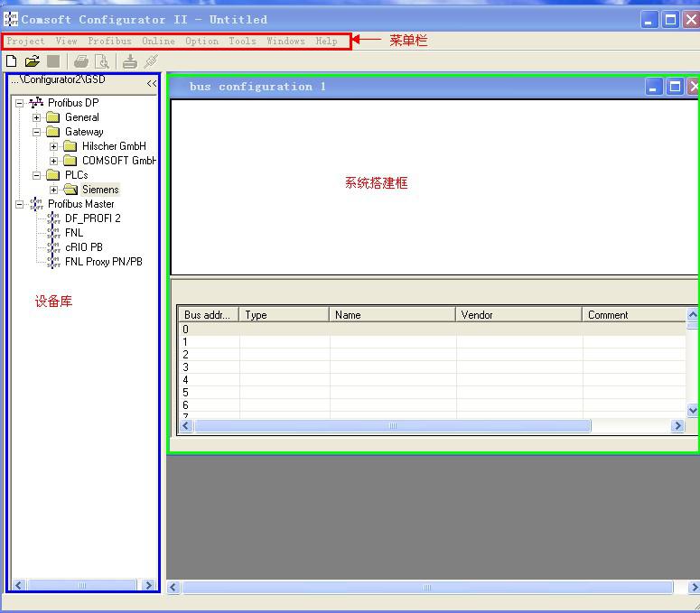Collapse the Profibus DP tree node
The image size is (700, 613).
tap(19, 103)
